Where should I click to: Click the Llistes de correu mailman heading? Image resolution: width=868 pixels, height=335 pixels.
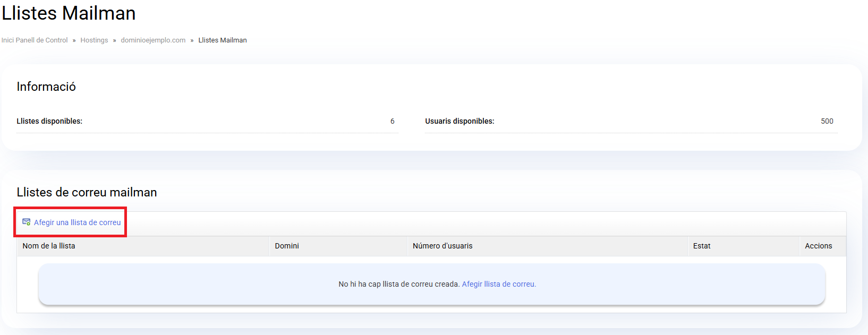click(x=87, y=192)
